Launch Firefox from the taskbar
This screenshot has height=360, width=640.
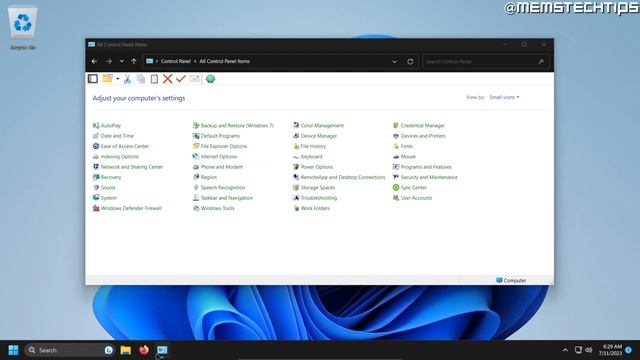tap(144, 350)
